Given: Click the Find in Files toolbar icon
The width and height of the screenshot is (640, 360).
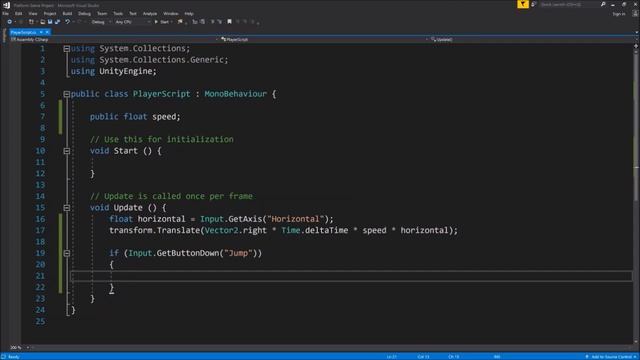Looking at the screenshot, I should pos(180,22).
